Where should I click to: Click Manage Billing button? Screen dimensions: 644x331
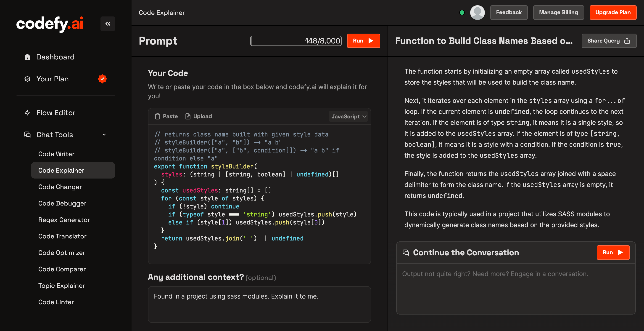coord(559,13)
